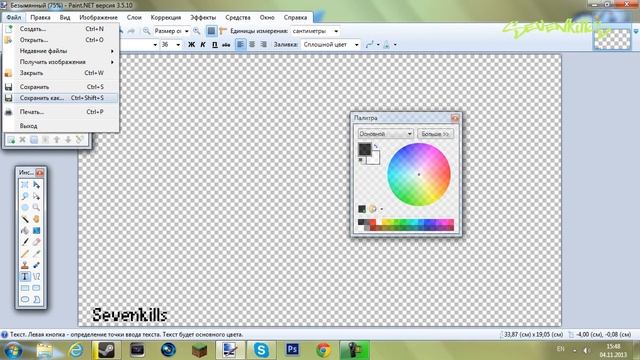Viewport: 640px width, 360px height.
Task: Choose Печать... from File menu
Action: tap(60, 112)
